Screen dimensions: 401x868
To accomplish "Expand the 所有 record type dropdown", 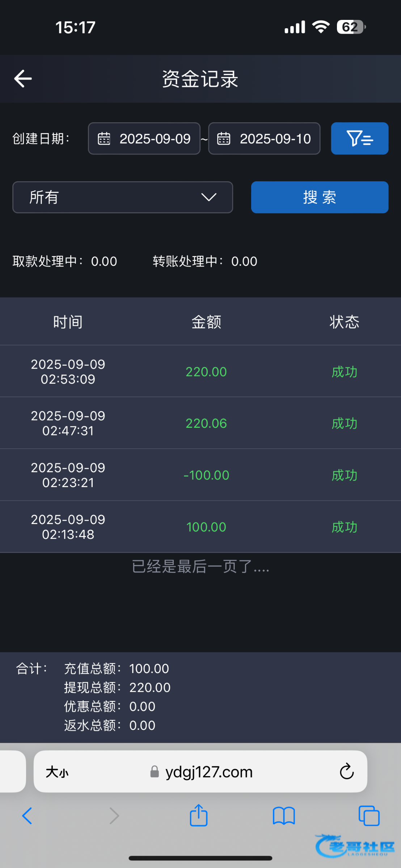I will point(123,197).
